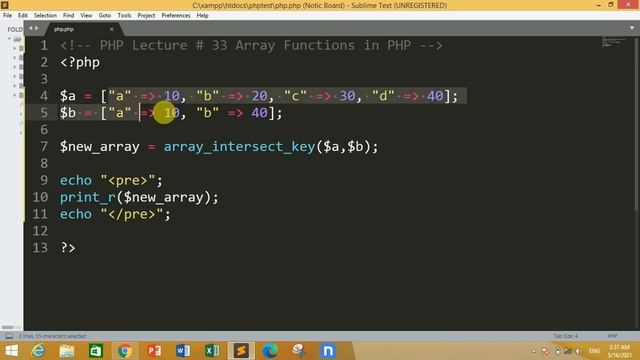Click the array_intersect_key function name

tap(240, 147)
